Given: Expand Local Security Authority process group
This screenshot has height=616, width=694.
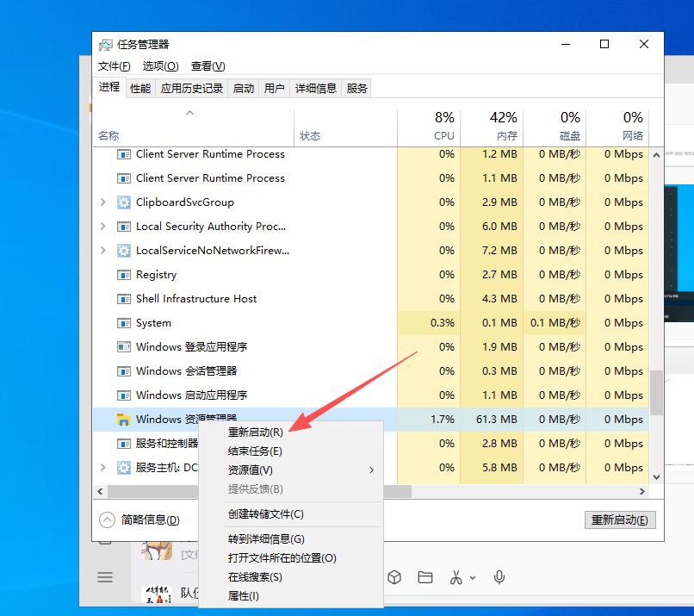Looking at the screenshot, I should click(103, 227).
